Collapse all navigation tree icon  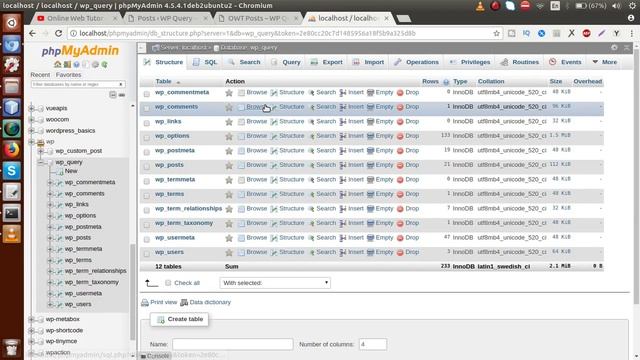(x=113, y=95)
